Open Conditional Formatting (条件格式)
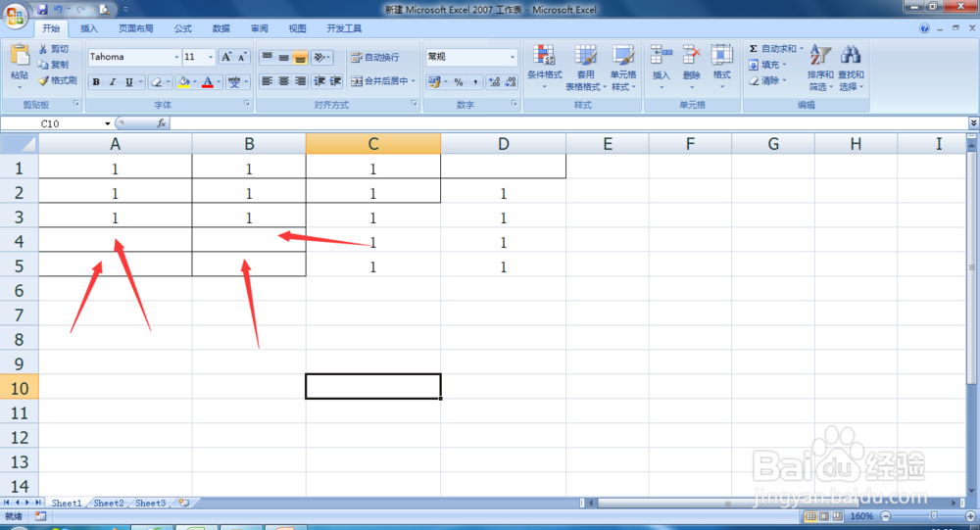Screen dimensions: 980x530 [544, 68]
